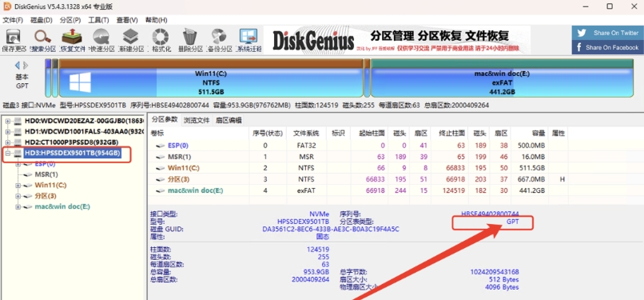Choose the Format (格式化) toolbar icon

click(x=161, y=40)
